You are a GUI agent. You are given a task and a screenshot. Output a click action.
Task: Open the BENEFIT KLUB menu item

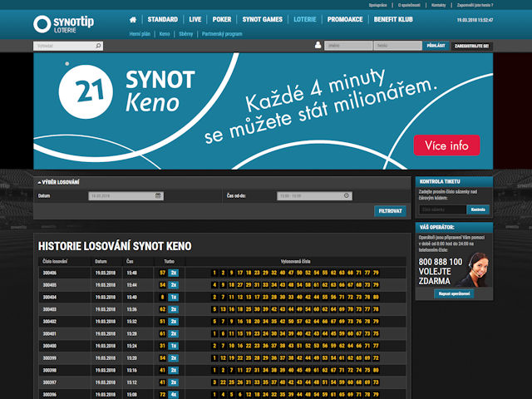pos(393,20)
